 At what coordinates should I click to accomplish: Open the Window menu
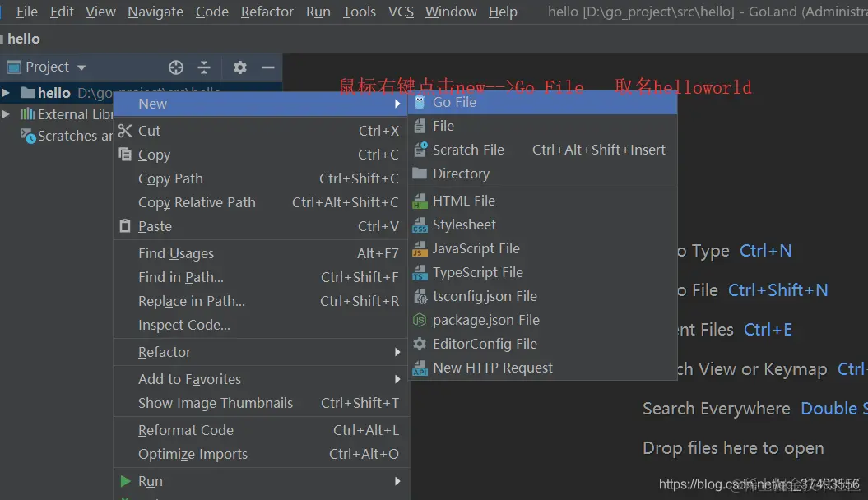coord(451,12)
